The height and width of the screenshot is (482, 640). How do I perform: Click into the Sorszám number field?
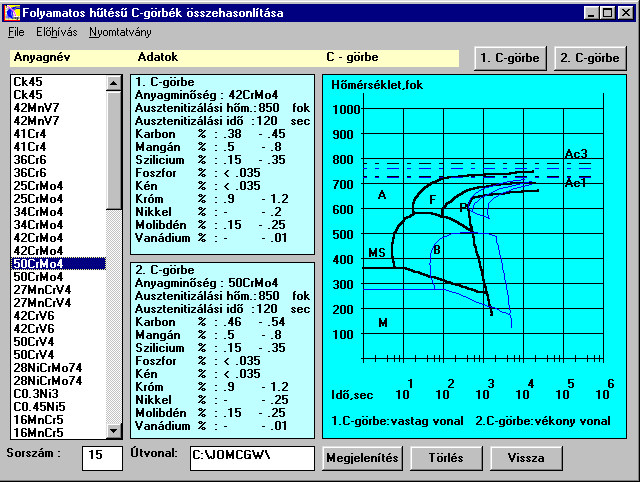[x=102, y=458]
